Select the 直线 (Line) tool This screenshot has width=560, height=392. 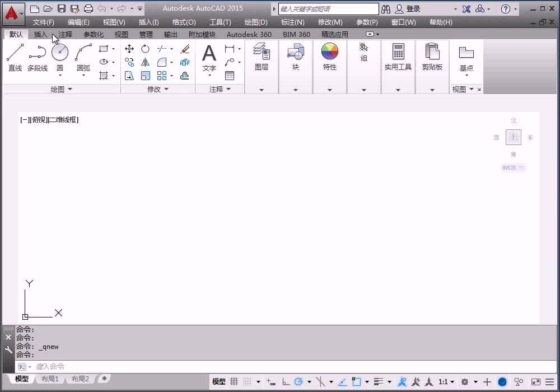(x=15, y=57)
